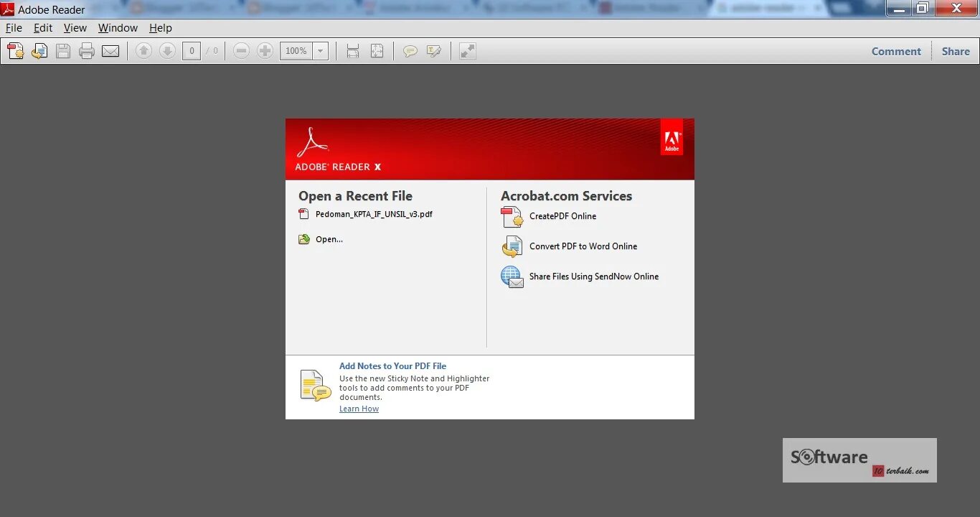This screenshot has width=980, height=517.
Task: Open the View menu
Action: click(x=75, y=28)
